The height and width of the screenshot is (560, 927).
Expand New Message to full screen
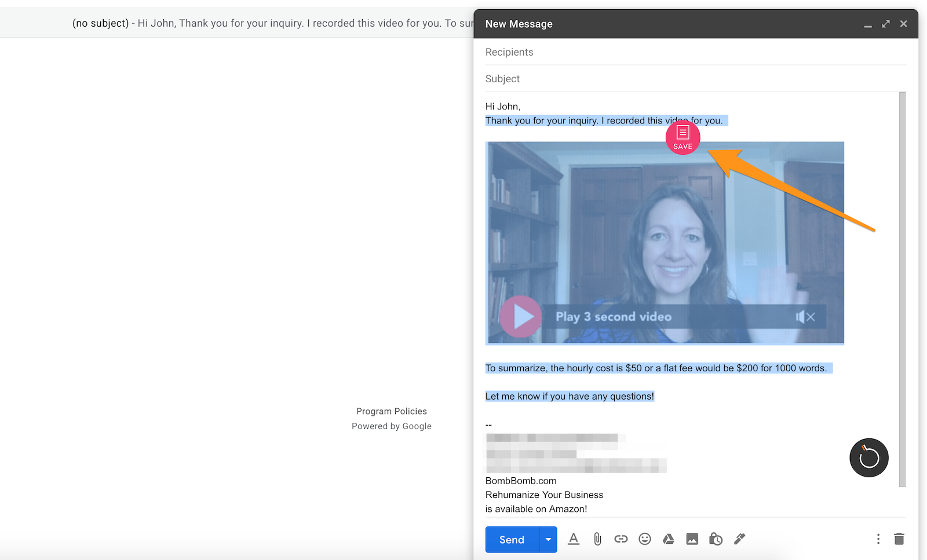coord(886,24)
